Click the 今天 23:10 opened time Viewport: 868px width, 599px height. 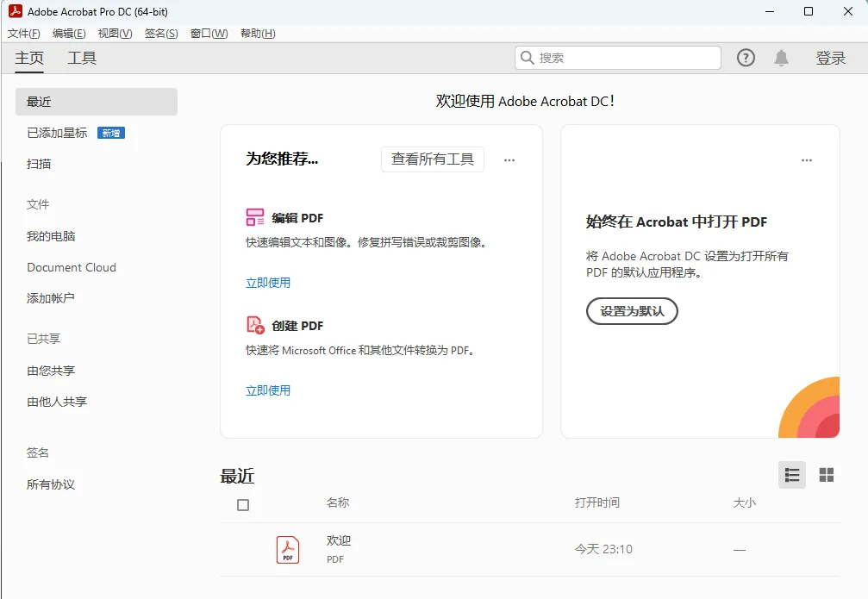click(603, 549)
